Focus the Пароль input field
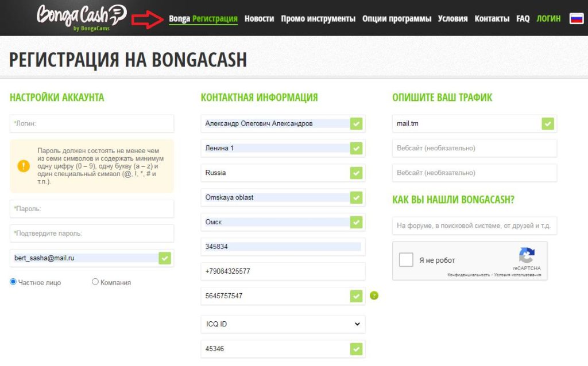 click(92, 209)
